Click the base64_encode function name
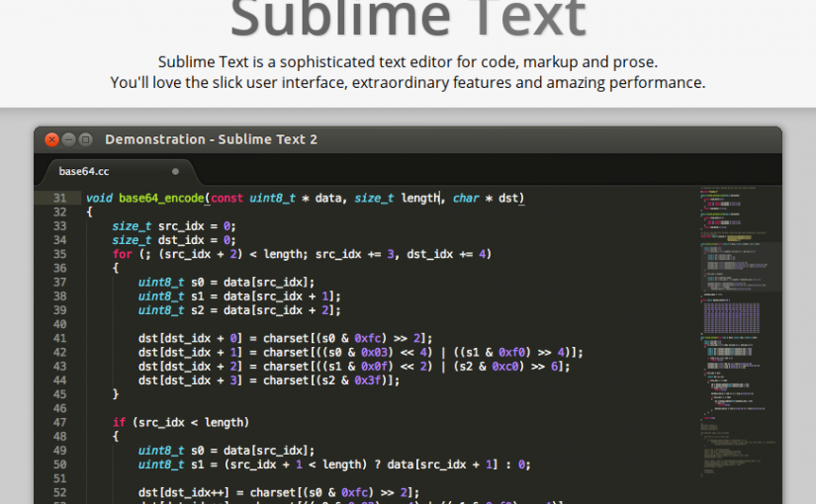Viewport: 816px width, 504px height. coord(161,199)
